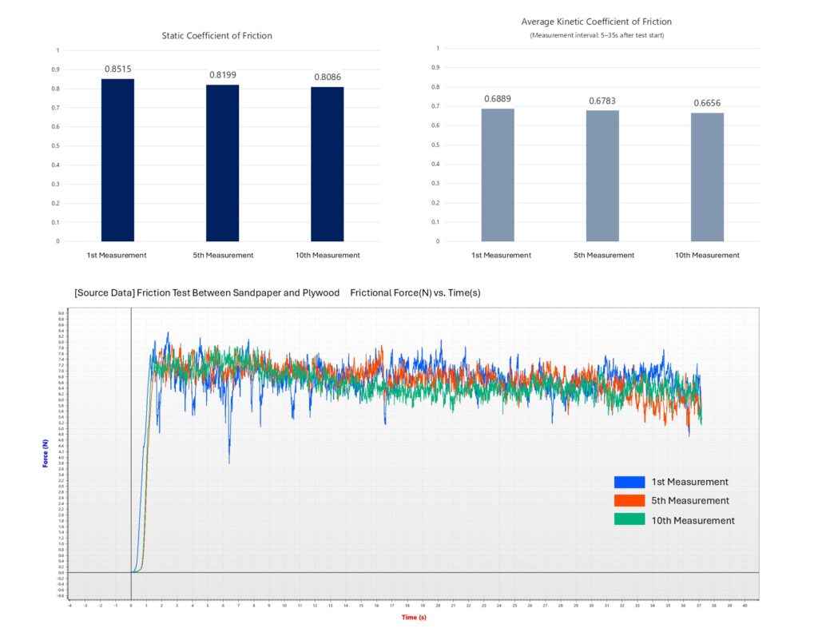Screen dimensions: 818x644
Task: Click the Friction Test Between Sandpaper and Plywood heading
Action: click(x=208, y=293)
